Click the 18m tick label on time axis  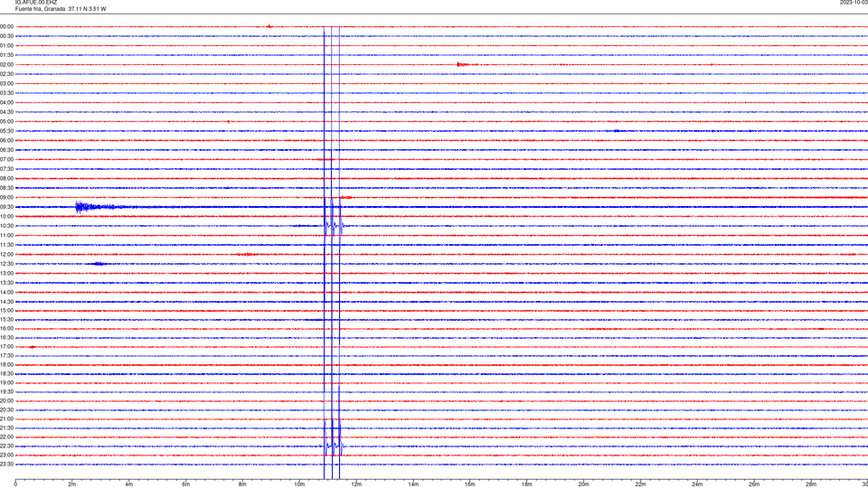527,484
